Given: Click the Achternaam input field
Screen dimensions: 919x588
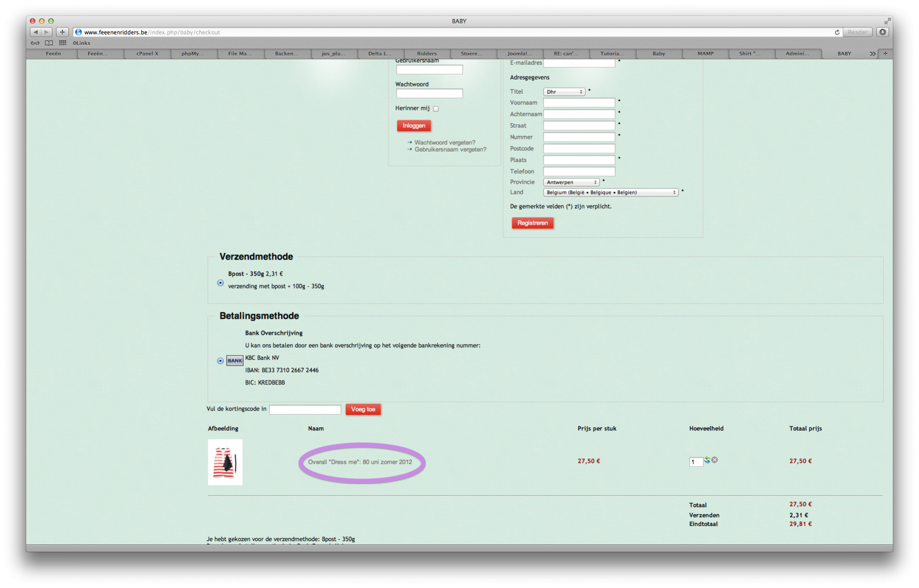Looking at the screenshot, I should pyautogui.click(x=579, y=114).
